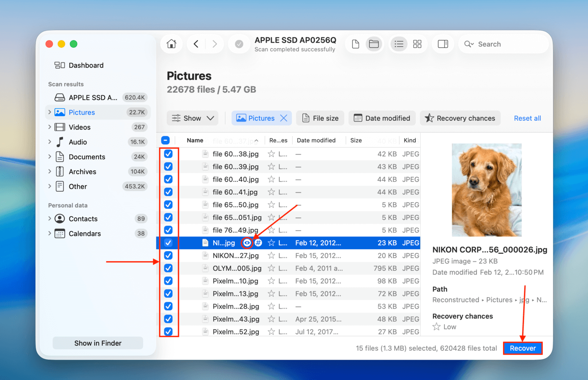Open the search magnifier with chevron
This screenshot has height=380, width=588.
(x=469, y=43)
